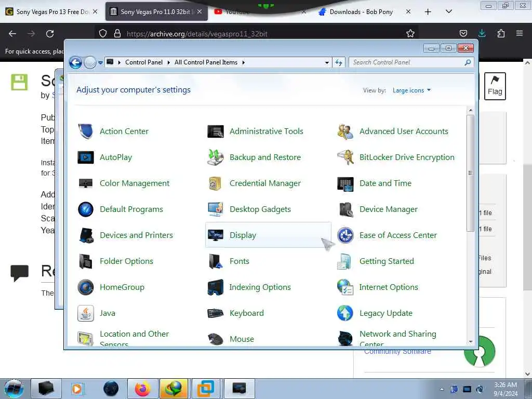Open the Indexing Options icon
532x399 pixels.
(x=216, y=287)
